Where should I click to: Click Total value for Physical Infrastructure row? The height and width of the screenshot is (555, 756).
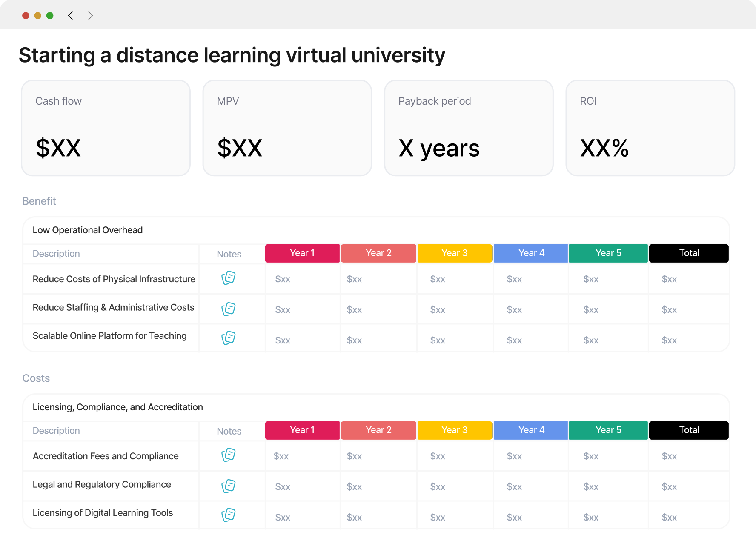(x=669, y=279)
